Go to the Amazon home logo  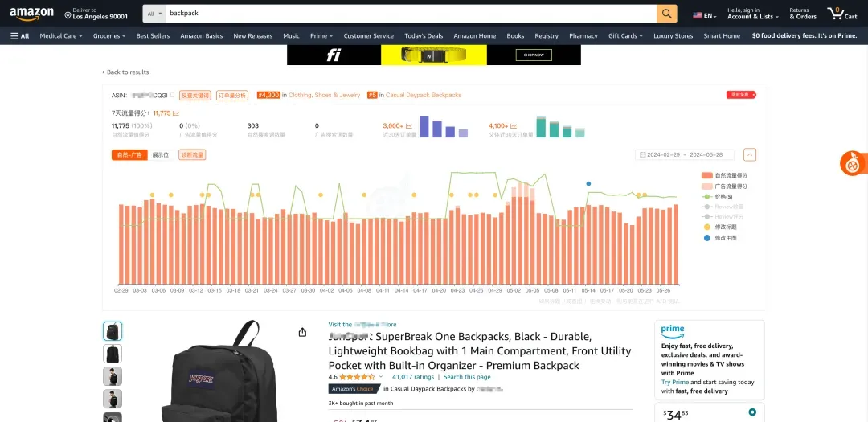(31, 14)
